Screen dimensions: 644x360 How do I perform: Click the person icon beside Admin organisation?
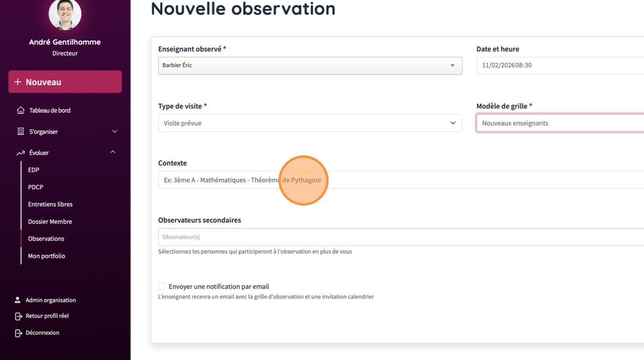pyautogui.click(x=18, y=300)
